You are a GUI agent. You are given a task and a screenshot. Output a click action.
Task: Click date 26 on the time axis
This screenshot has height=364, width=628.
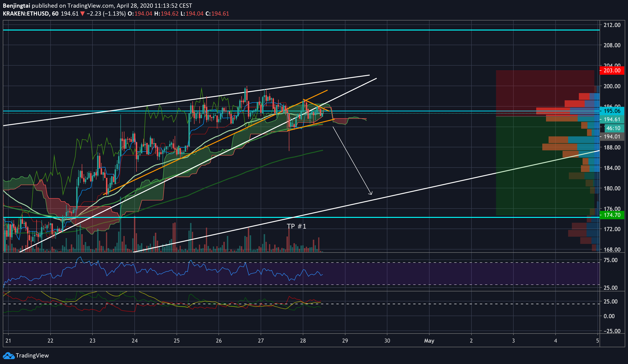point(219,340)
